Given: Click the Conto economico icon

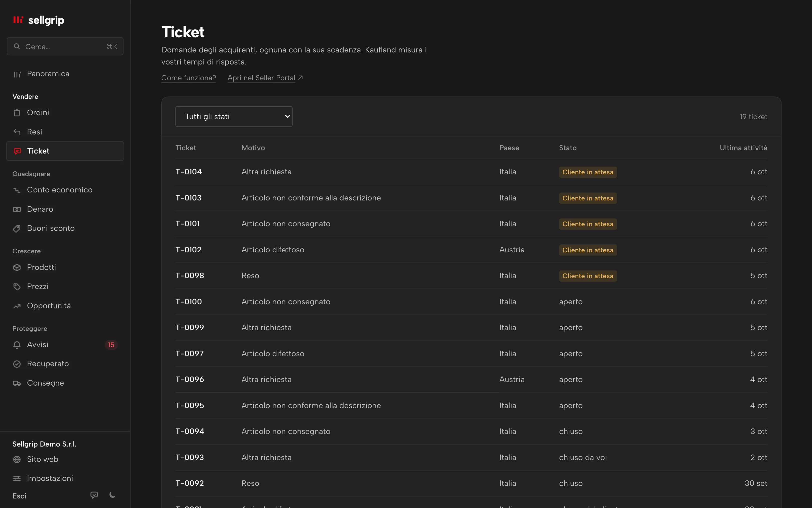Looking at the screenshot, I should [17, 190].
